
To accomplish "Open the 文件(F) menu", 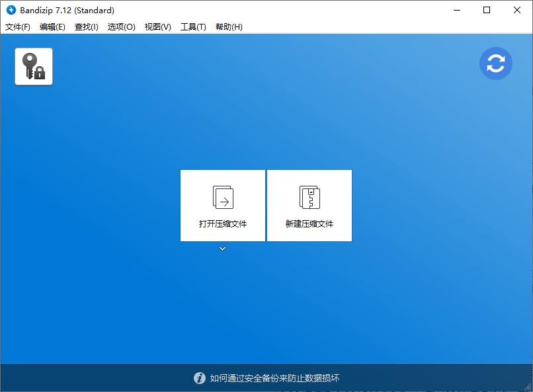I will [x=16, y=27].
